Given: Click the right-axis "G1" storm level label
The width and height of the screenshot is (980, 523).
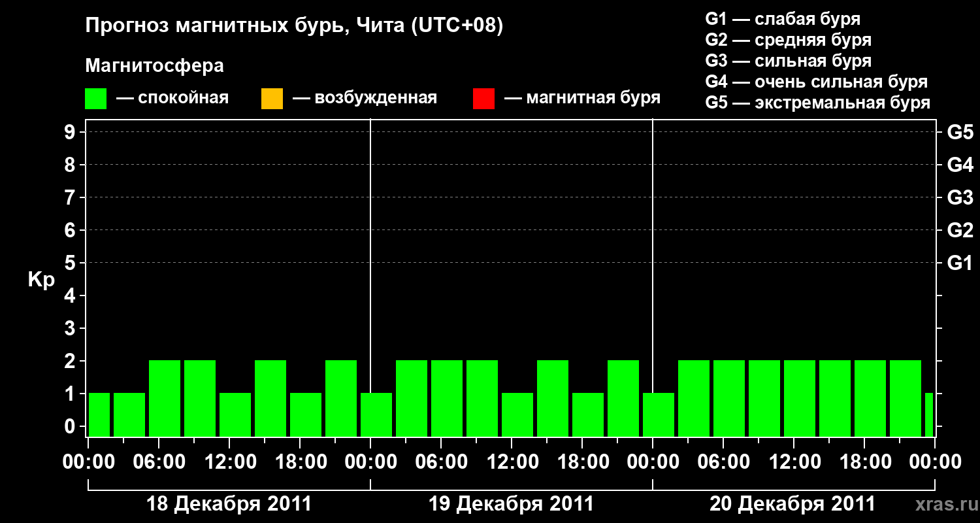Looking at the screenshot, I should click(960, 263).
